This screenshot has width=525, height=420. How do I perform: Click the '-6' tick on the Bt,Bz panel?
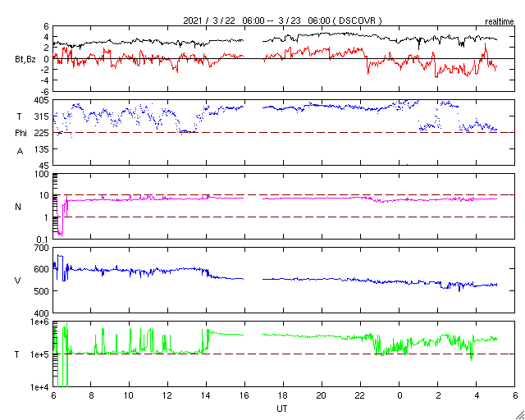tap(44, 91)
